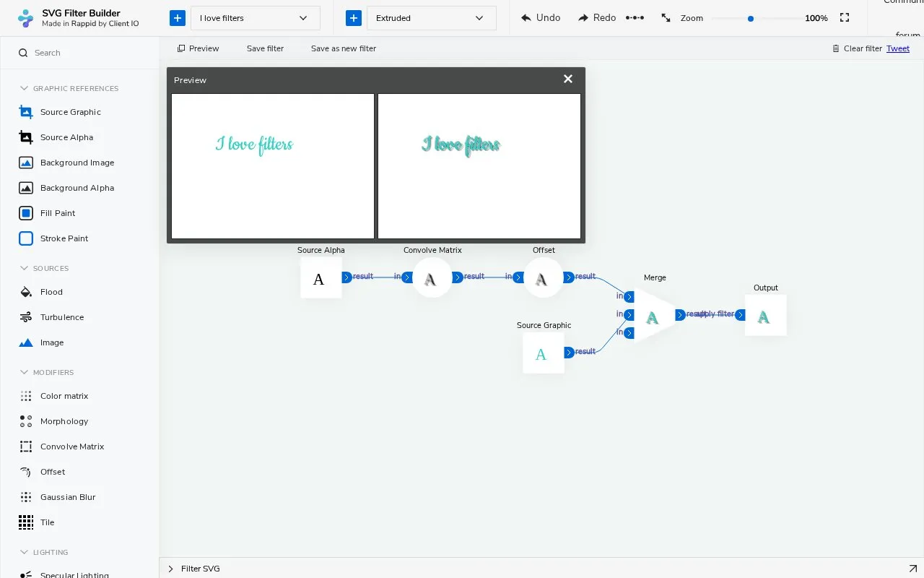
Task: Click the Preview toolbar item
Action: point(199,48)
